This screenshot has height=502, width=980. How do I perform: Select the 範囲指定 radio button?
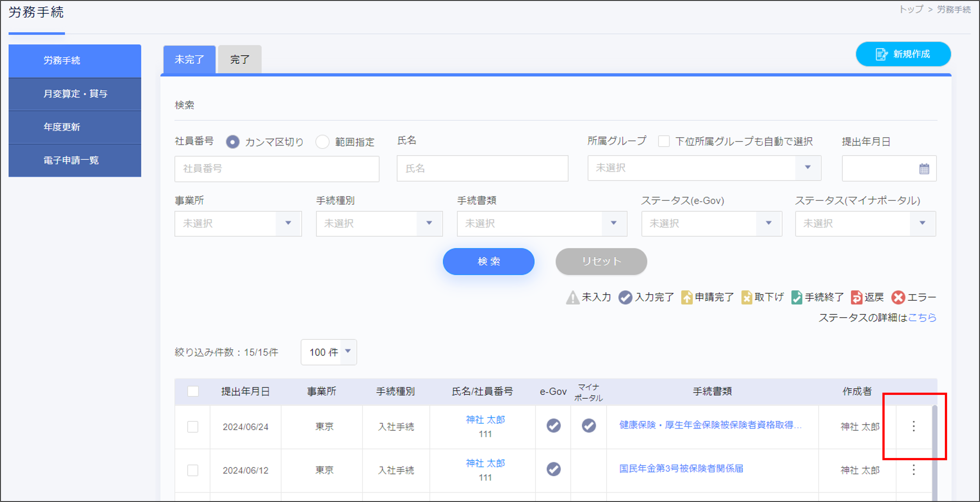(x=322, y=142)
